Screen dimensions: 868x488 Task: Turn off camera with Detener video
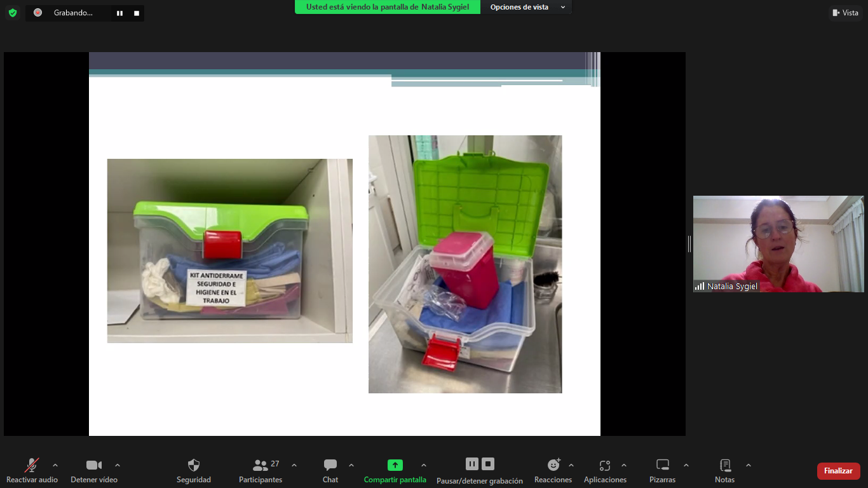tap(94, 470)
